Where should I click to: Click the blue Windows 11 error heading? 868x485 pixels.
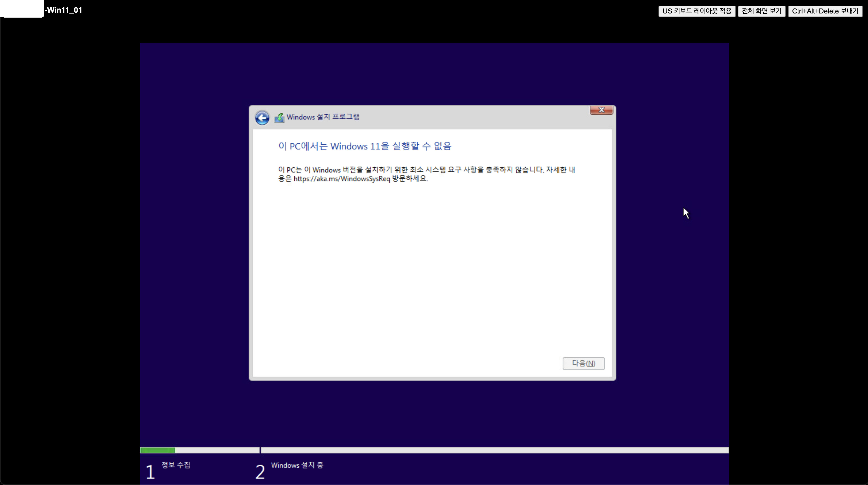365,146
